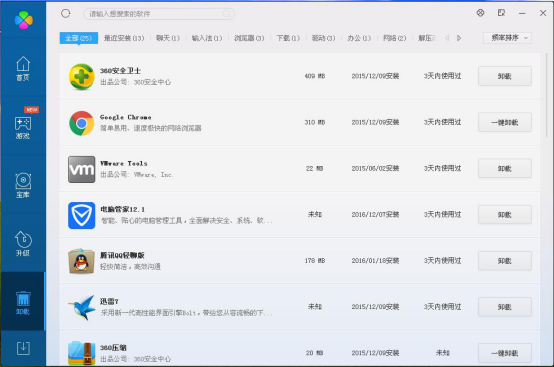Focus the software search input field
Screen dimensions: 554x367
tap(159, 14)
